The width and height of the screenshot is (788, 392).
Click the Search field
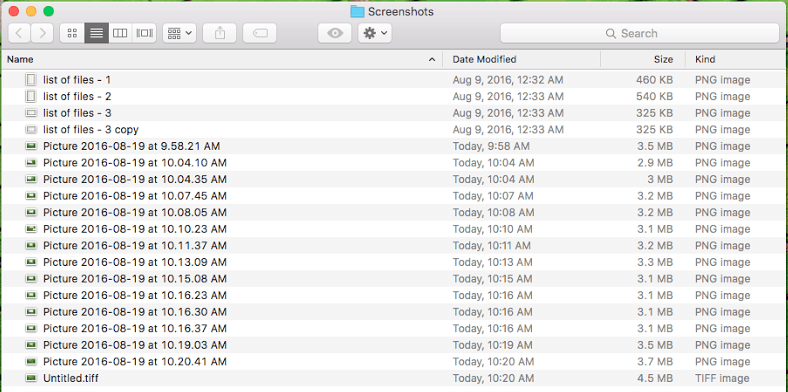[639, 34]
